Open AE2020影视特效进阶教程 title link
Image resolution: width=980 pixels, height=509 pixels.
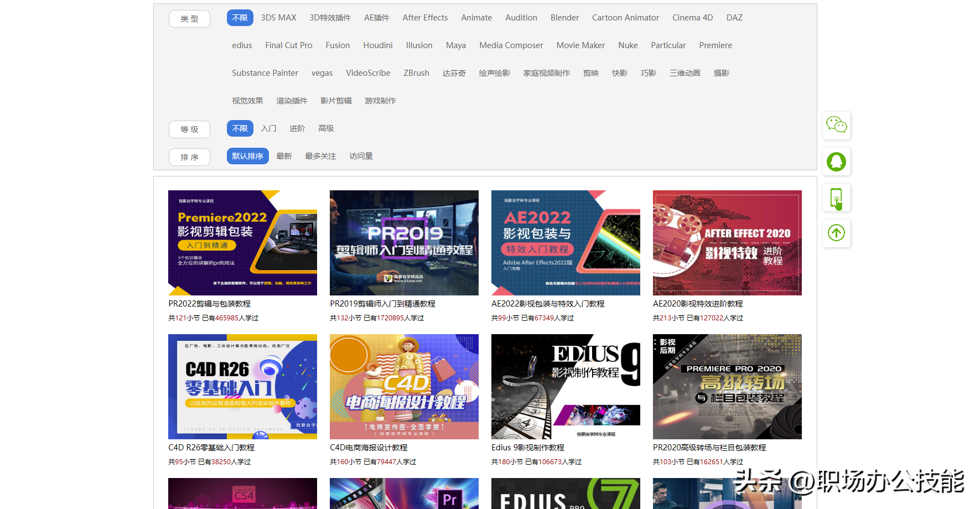[697, 304]
